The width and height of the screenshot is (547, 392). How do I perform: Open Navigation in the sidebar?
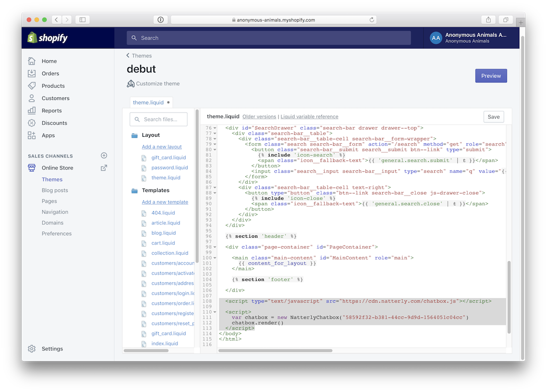pos(55,212)
